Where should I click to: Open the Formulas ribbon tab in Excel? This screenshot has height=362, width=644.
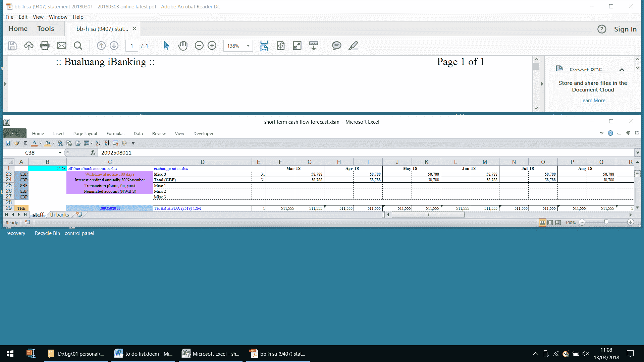click(x=115, y=133)
